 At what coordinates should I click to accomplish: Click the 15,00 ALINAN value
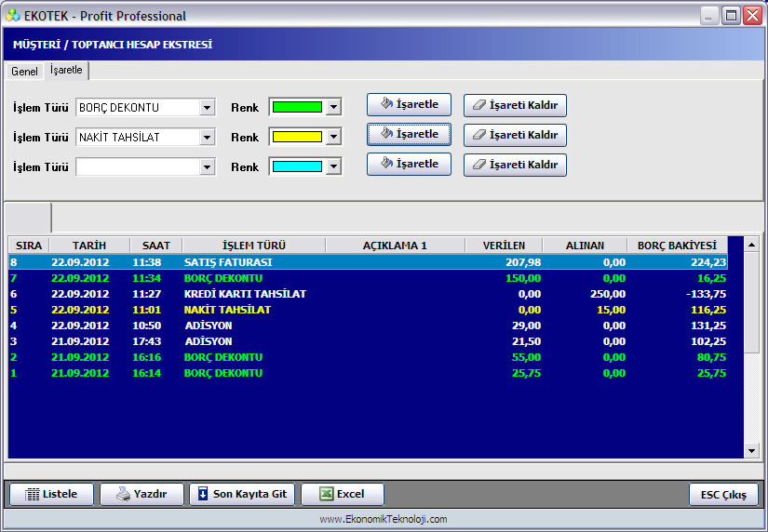point(612,310)
